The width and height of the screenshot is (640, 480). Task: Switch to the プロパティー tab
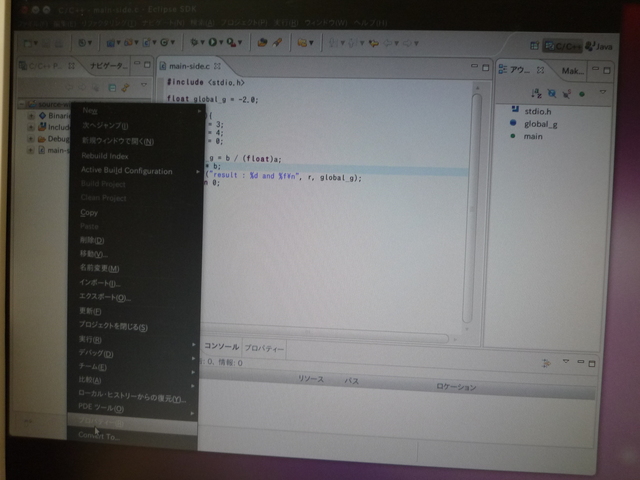[265, 348]
